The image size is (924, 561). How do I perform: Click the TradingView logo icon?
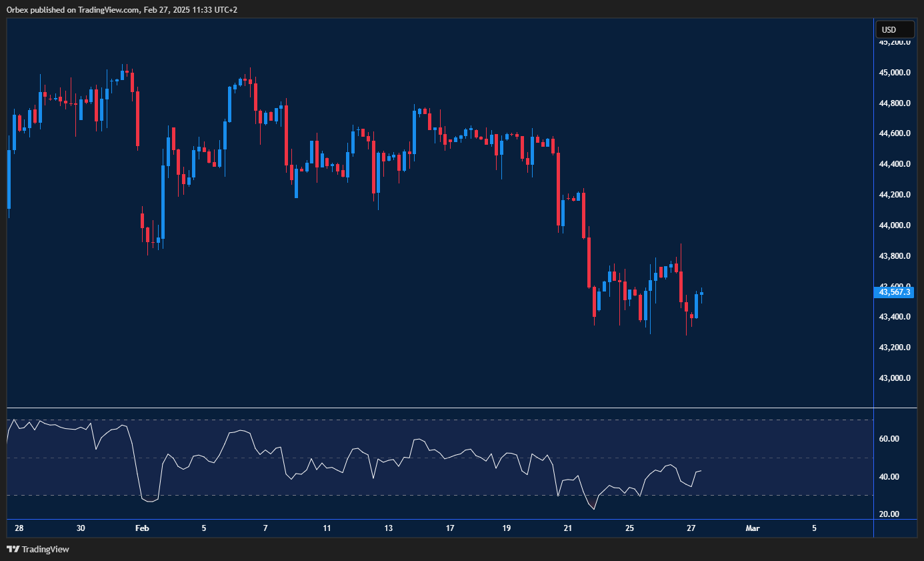(x=12, y=549)
